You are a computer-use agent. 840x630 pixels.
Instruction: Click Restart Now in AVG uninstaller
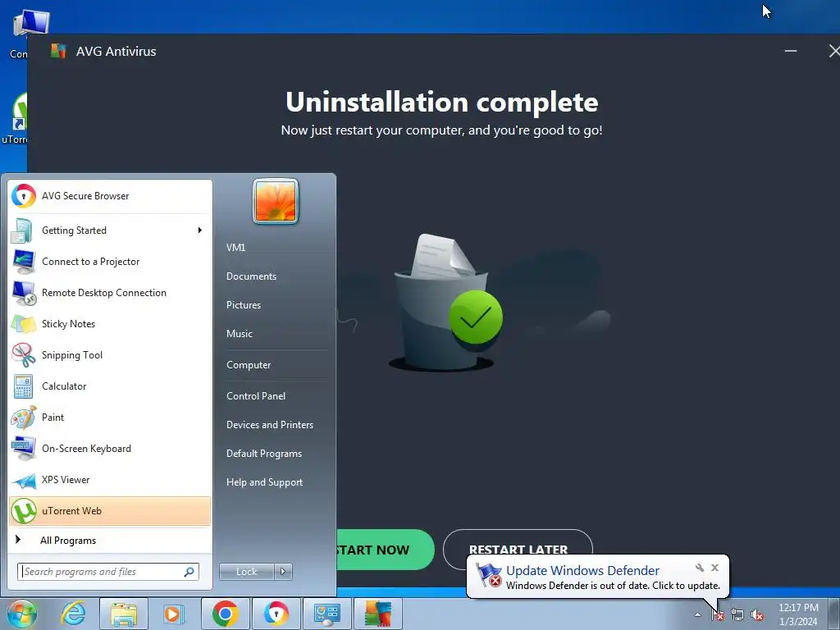pyautogui.click(x=385, y=550)
